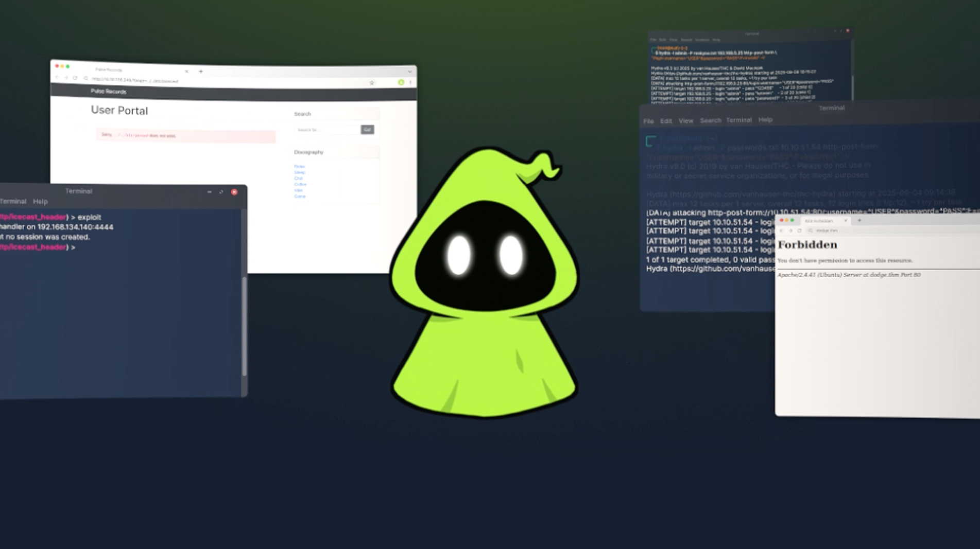The height and width of the screenshot is (549, 980).
Task: Open green profile icon in browser toolbar
Action: tap(401, 82)
